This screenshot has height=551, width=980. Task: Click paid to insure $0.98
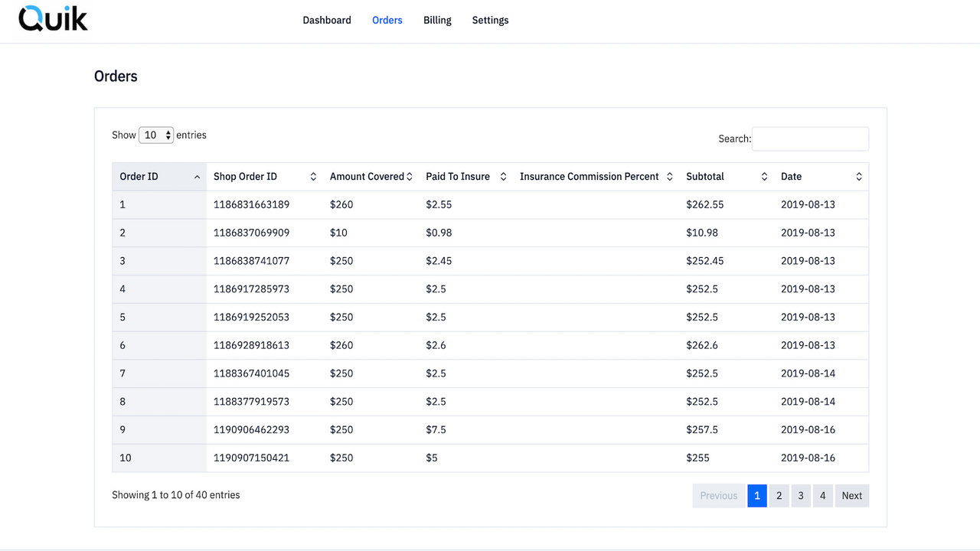point(439,233)
